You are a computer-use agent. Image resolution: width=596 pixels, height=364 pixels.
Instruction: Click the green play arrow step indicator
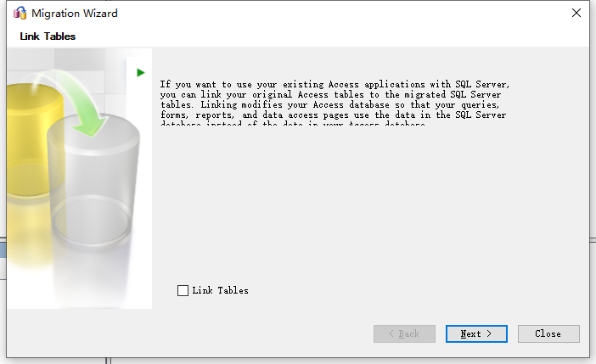(141, 73)
